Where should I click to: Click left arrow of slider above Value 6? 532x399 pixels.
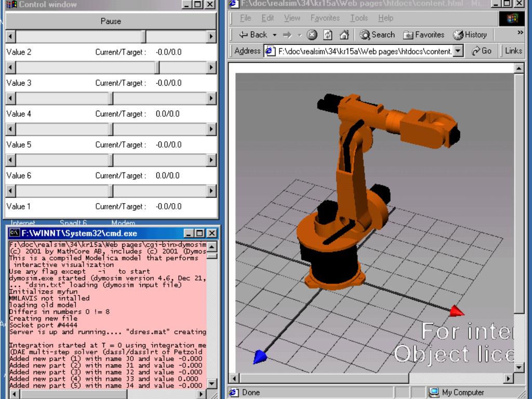[10, 160]
